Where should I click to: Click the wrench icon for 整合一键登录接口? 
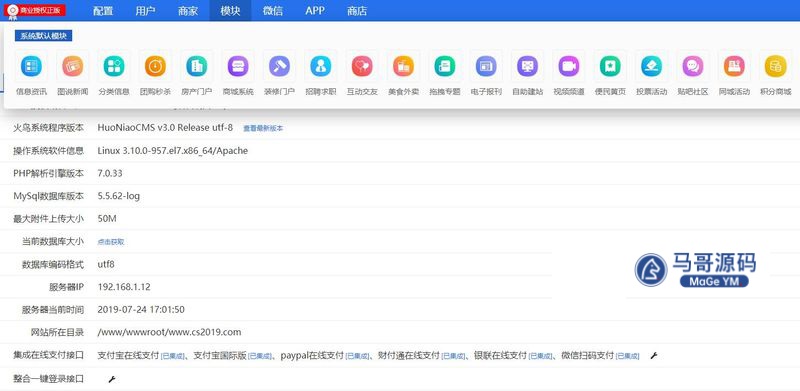pyautogui.click(x=111, y=379)
